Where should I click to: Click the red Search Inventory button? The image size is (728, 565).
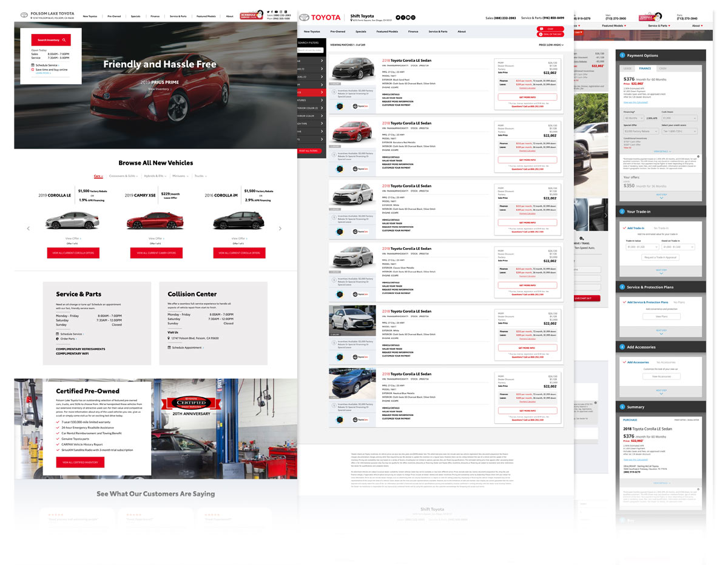pos(51,40)
